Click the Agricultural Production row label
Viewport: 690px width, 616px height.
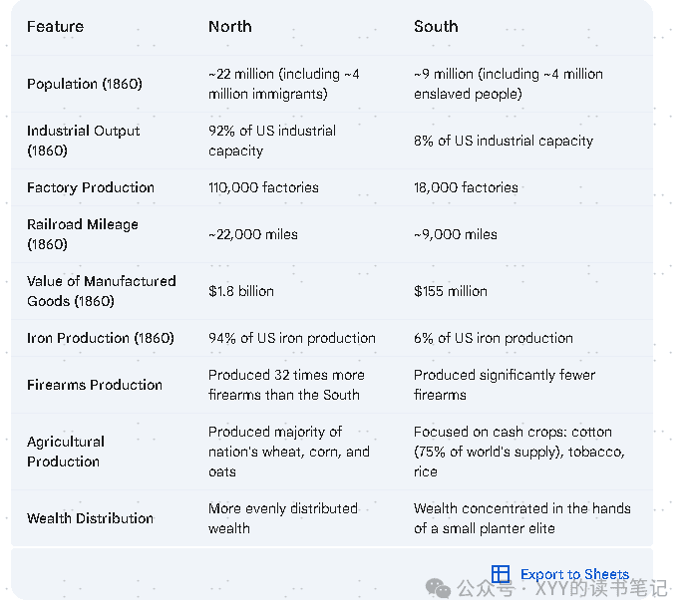(66, 452)
